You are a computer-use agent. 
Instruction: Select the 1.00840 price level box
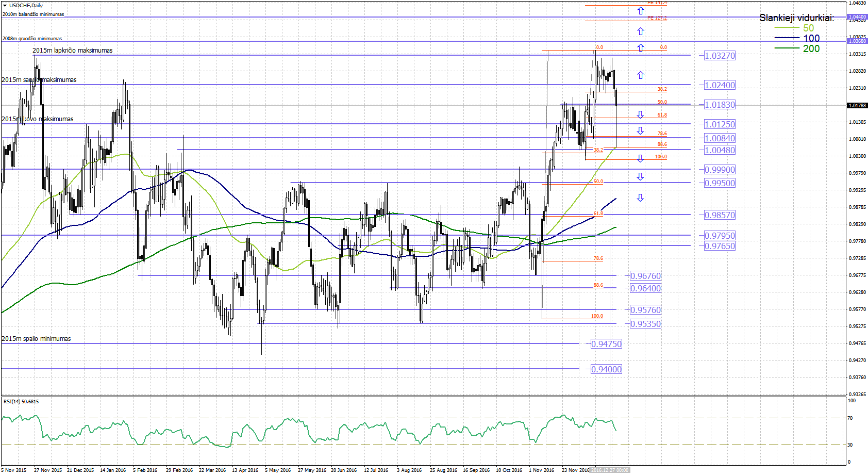(720, 138)
